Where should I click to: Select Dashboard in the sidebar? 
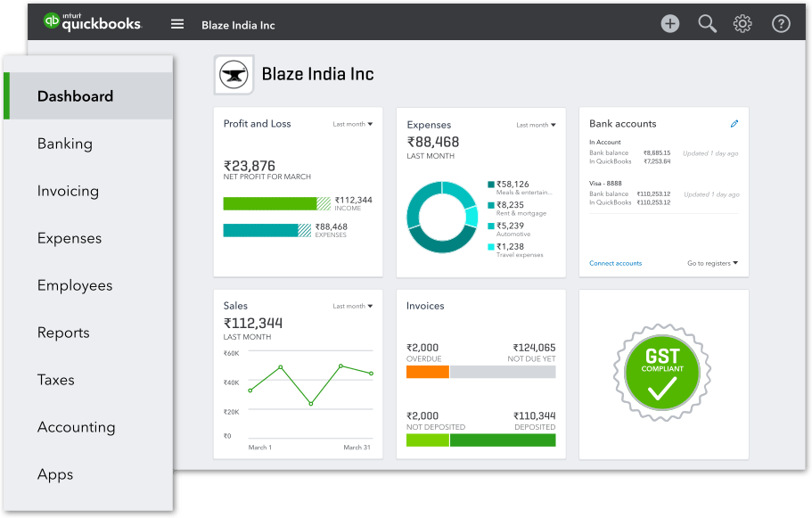pos(88,95)
